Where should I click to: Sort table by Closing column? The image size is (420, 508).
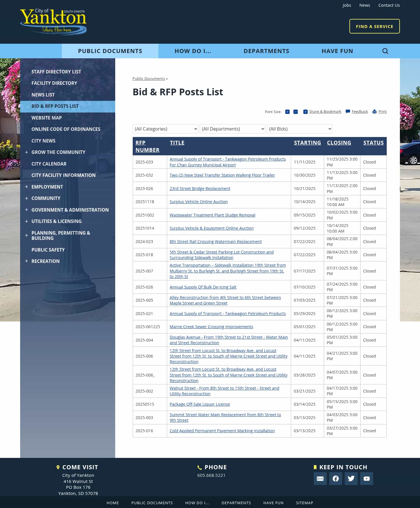(x=339, y=143)
